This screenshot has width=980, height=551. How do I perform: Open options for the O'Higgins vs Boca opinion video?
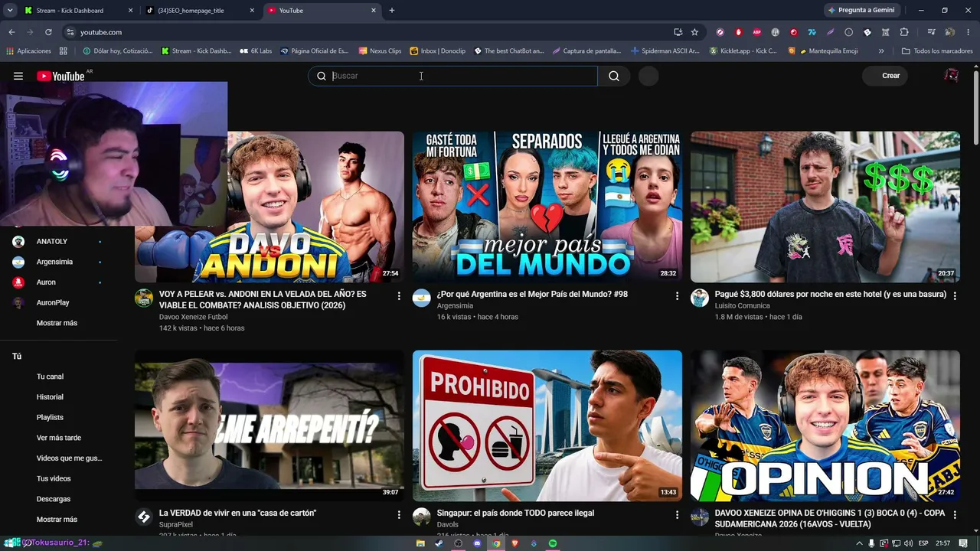tap(954, 515)
